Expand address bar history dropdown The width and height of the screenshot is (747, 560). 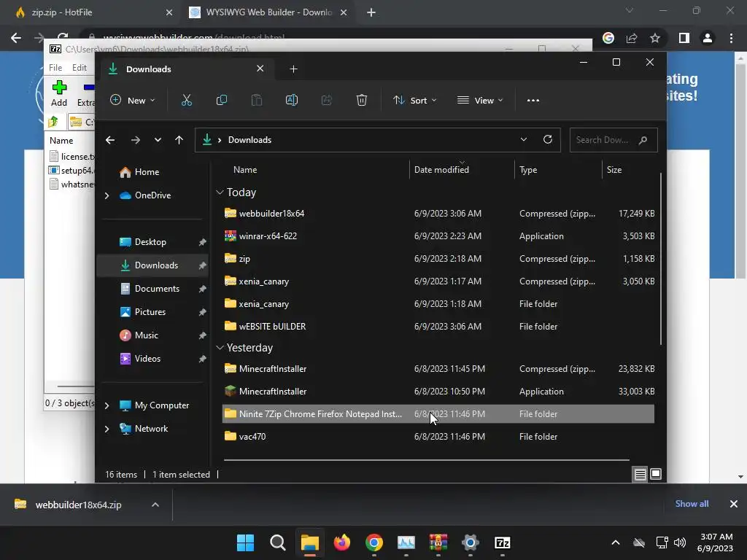coord(524,139)
